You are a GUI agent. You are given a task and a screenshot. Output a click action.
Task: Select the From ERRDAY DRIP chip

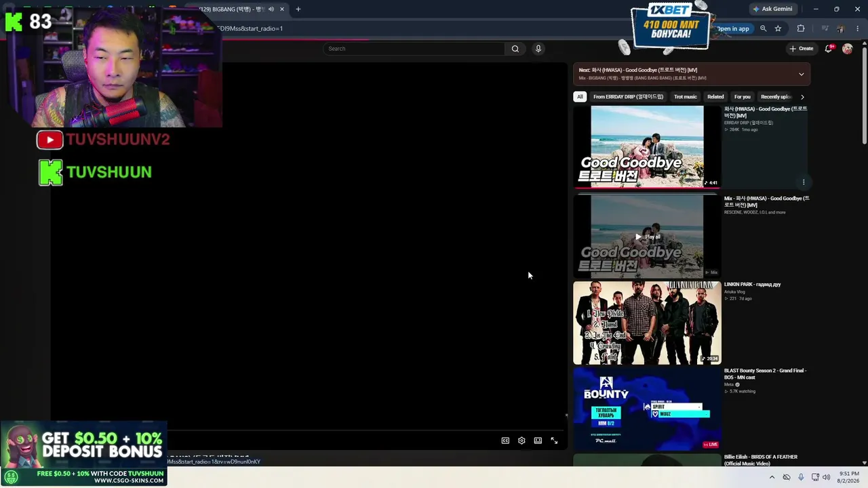[x=628, y=97]
